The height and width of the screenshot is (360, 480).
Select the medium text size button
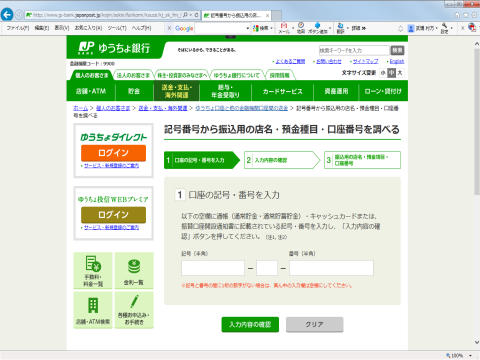click(x=391, y=72)
